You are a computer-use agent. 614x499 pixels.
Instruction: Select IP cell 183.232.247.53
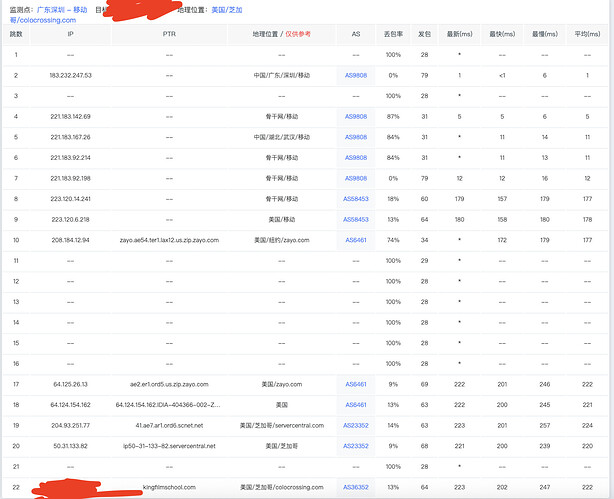[x=70, y=76]
